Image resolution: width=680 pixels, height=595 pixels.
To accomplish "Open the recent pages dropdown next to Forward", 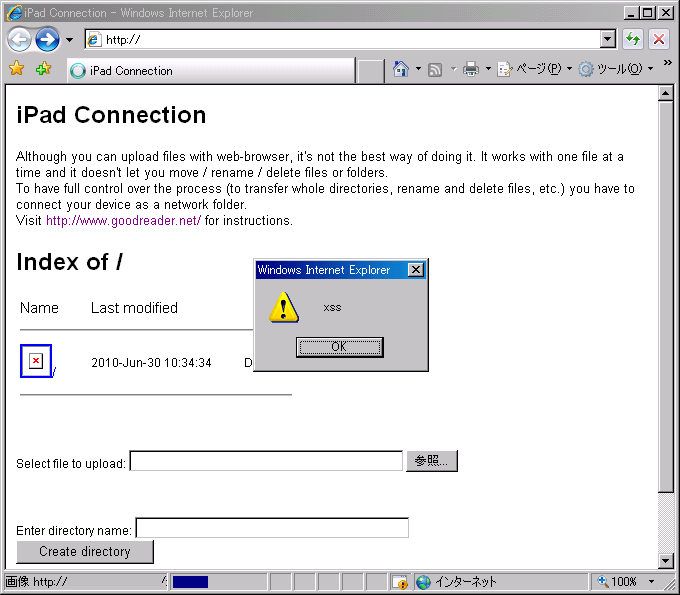I will [x=69, y=40].
